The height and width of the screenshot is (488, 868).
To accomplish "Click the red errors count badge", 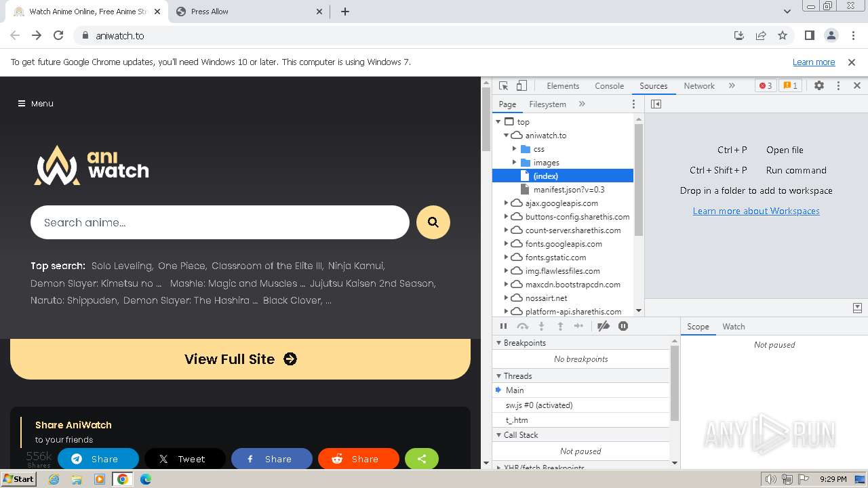I will coord(766,86).
